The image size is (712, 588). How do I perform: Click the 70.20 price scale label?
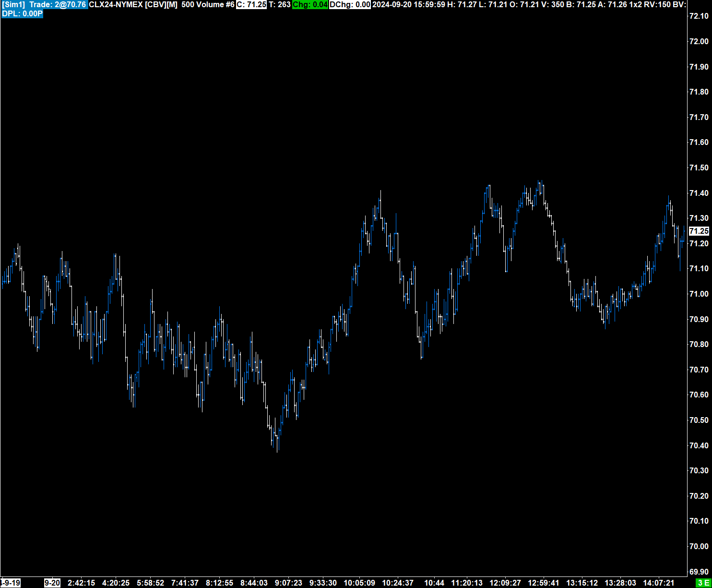(699, 496)
